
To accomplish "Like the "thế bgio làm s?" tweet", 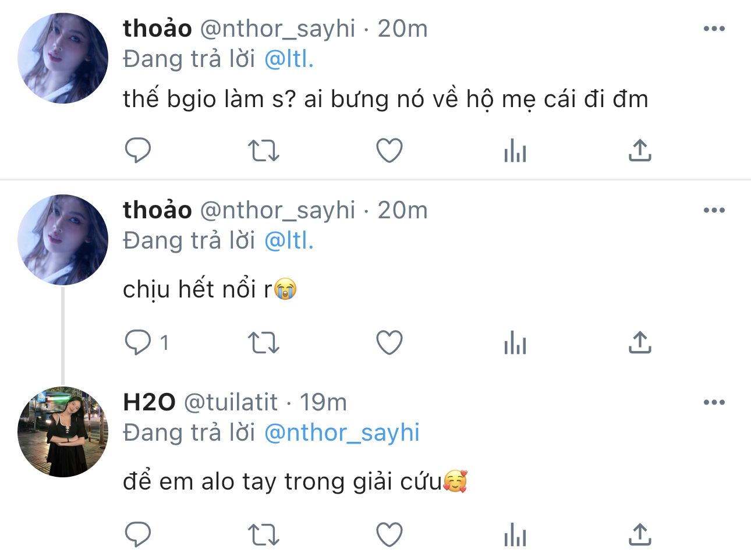I will pos(389,151).
